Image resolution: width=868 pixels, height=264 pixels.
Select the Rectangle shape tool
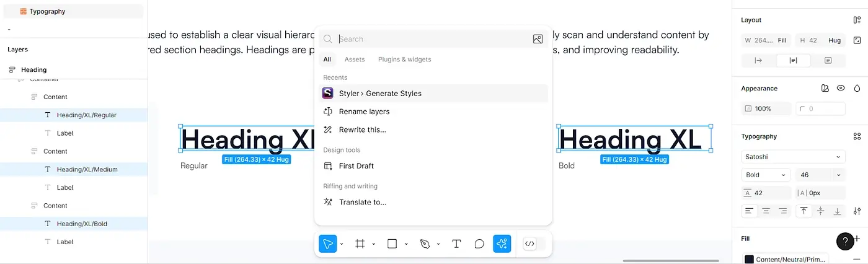(x=392, y=244)
